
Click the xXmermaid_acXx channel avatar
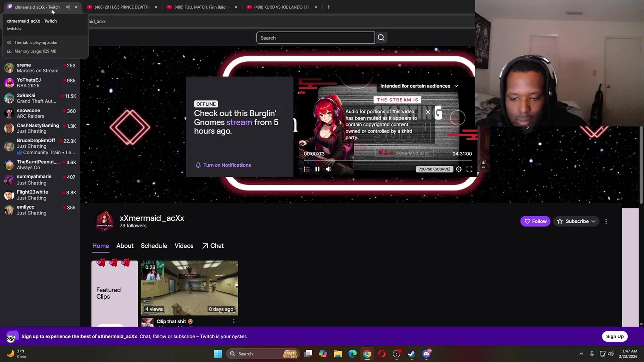104,221
